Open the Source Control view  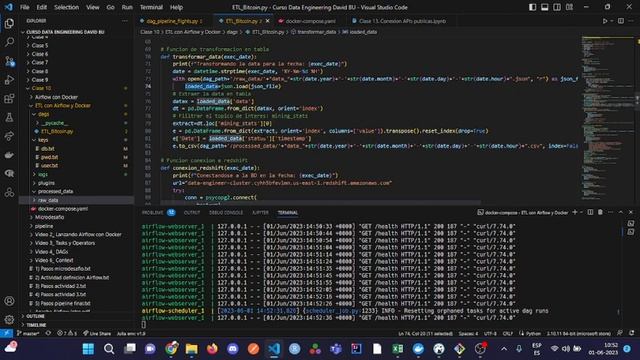9,61
